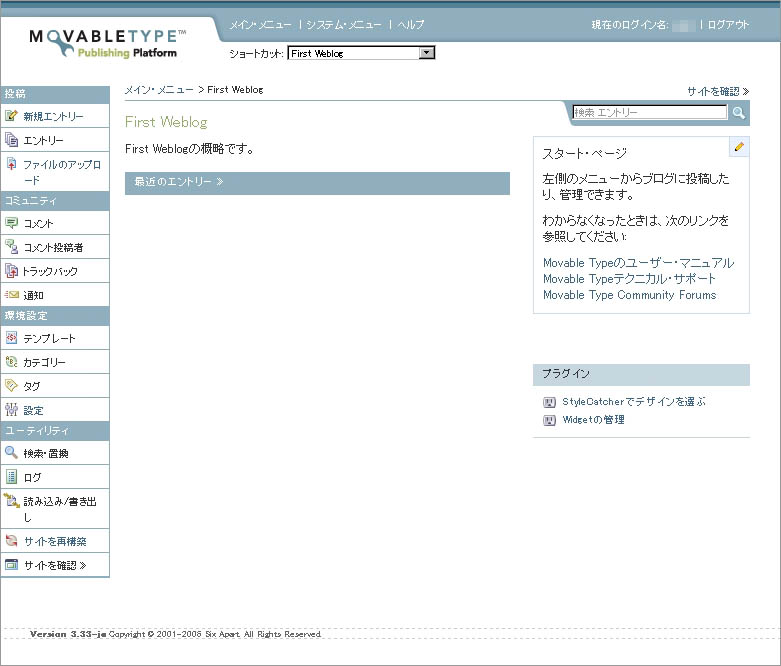Focus the 検索 エントリー search field
Image resolution: width=781 pixels, height=666 pixels.
[x=650, y=113]
